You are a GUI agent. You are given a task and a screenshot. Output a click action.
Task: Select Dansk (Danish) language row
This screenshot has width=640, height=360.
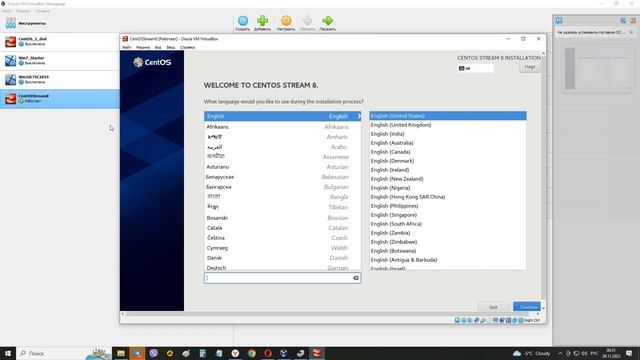(282, 258)
